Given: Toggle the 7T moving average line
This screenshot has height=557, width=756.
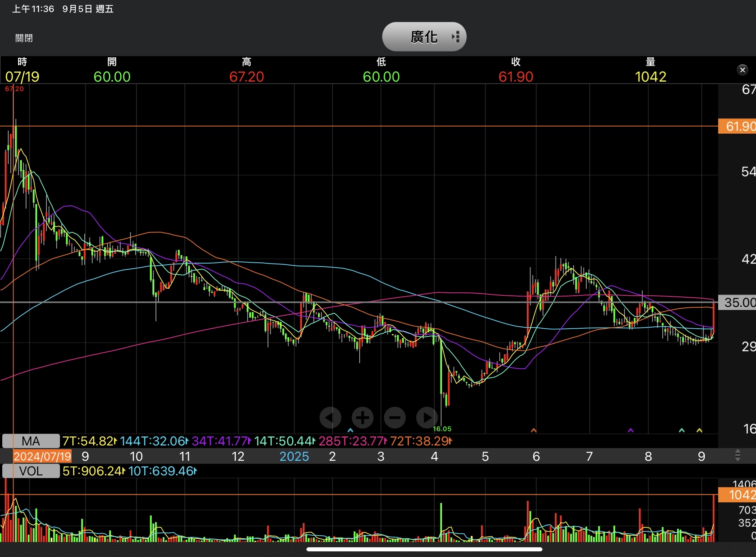Looking at the screenshot, I should [x=90, y=441].
